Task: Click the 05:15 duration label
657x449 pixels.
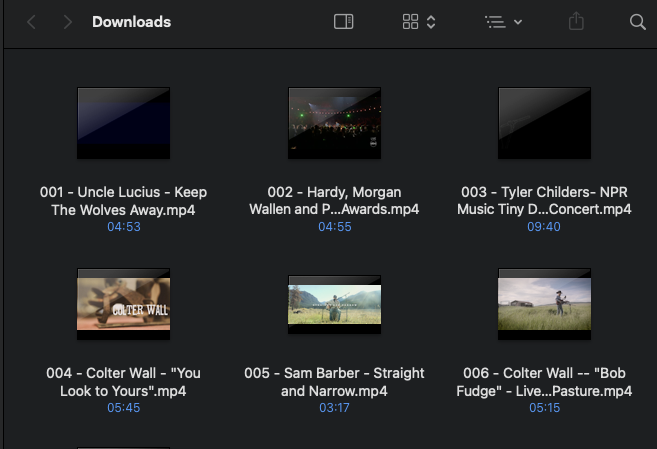Action: pyautogui.click(x=544, y=408)
